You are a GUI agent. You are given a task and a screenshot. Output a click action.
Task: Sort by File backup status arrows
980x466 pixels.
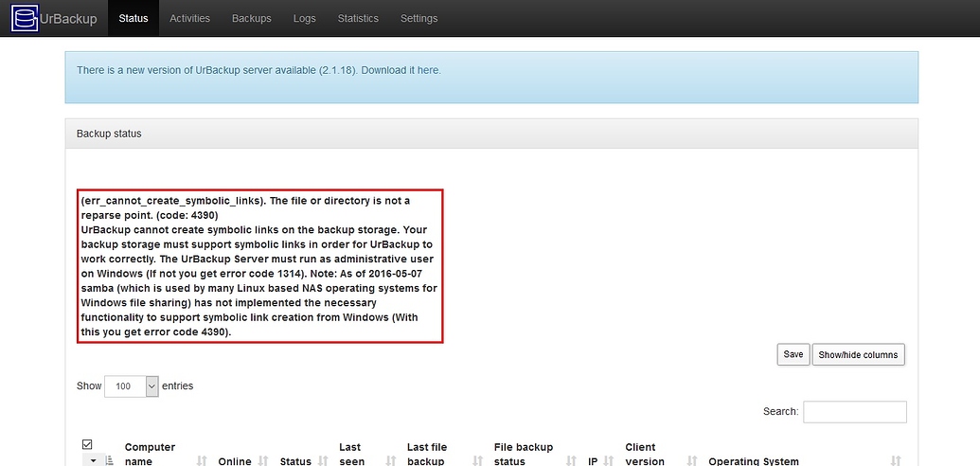(x=571, y=461)
